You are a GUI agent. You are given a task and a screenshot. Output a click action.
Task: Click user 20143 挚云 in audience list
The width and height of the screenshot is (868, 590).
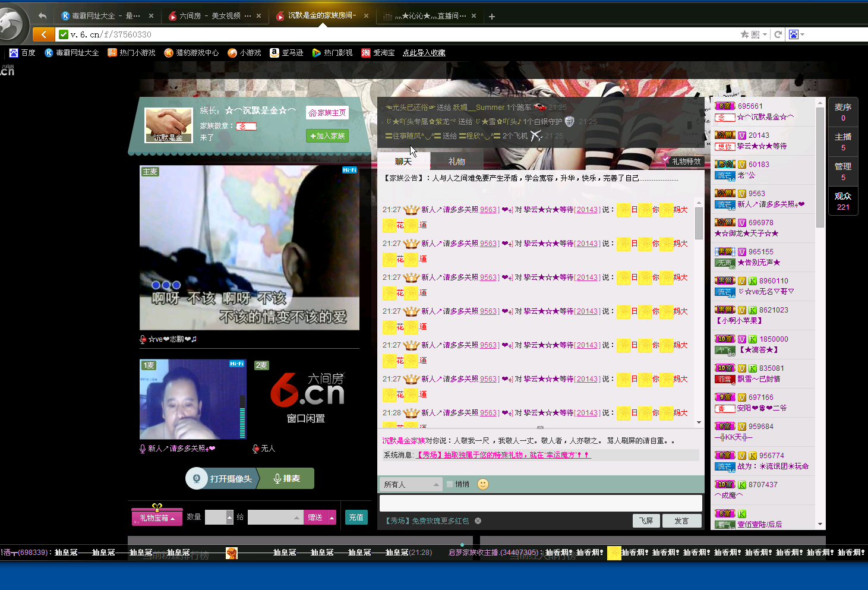coord(763,141)
